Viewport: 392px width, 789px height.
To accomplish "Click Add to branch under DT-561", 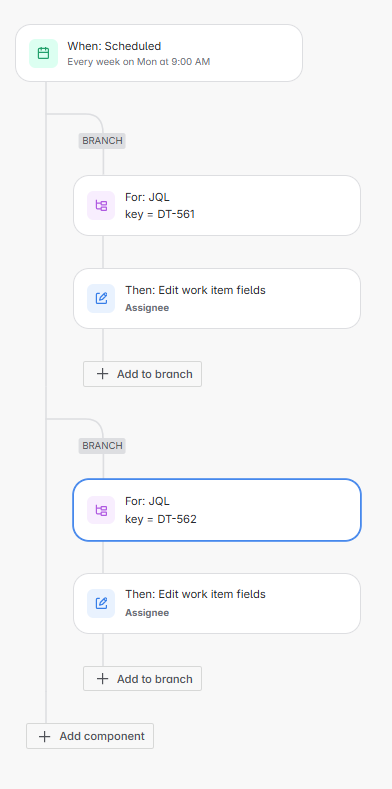I will pos(142,374).
